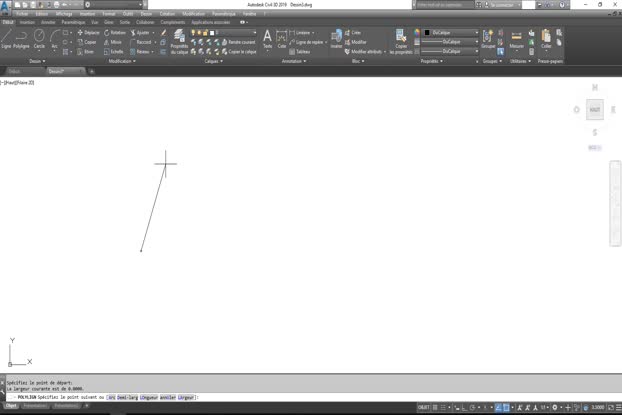Select the Polyligne tool
Screen dimensions: 622x415
tap(21, 39)
